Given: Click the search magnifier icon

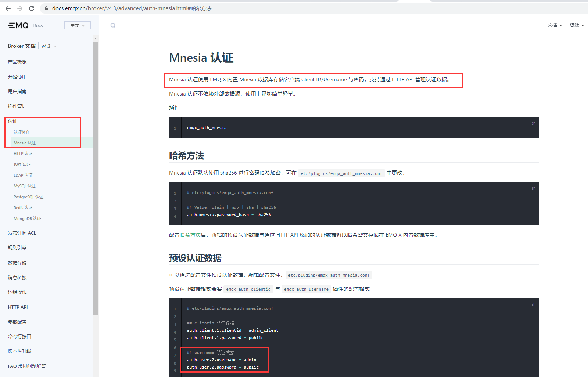Looking at the screenshot, I should [x=113, y=25].
